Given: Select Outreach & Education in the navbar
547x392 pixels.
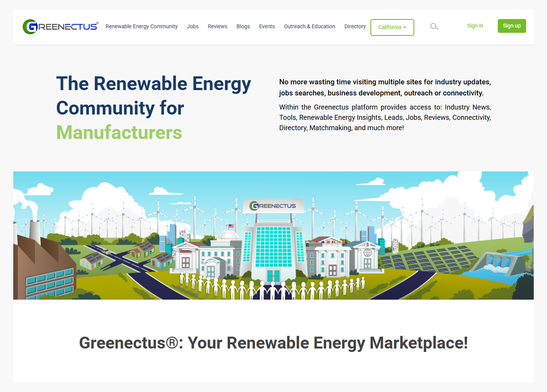Looking at the screenshot, I should tap(309, 26).
